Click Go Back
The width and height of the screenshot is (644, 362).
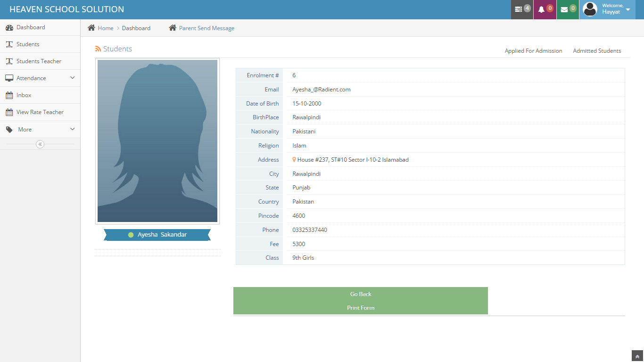click(x=361, y=294)
